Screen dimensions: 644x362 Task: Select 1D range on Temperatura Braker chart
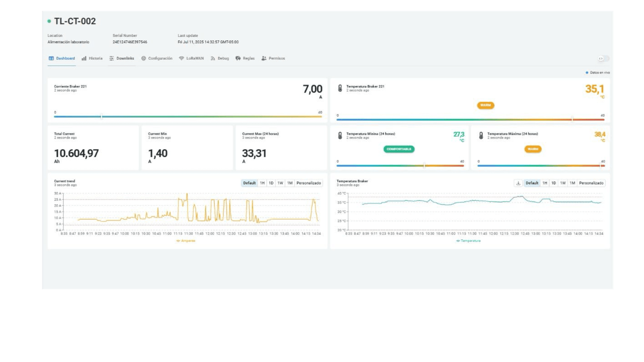tap(553, 183)
